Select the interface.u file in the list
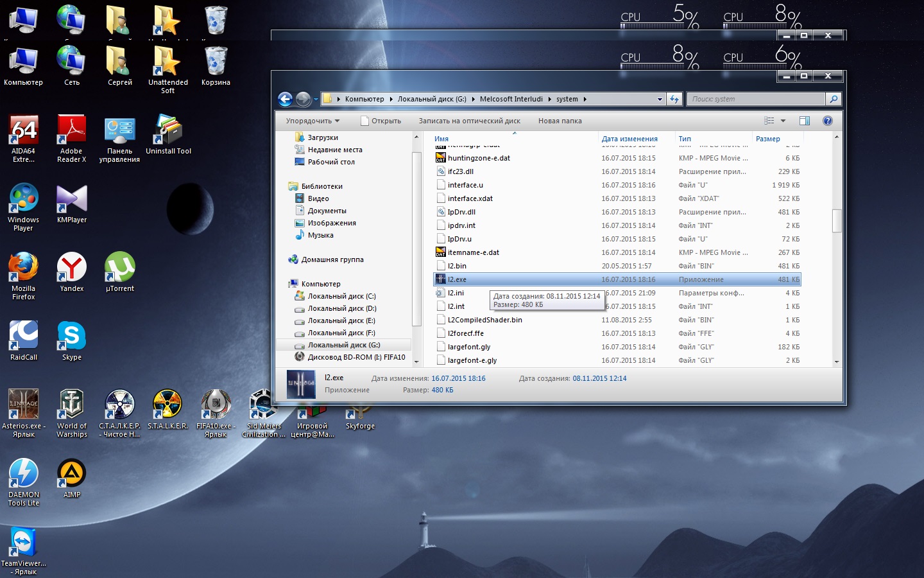924x578 pixels. point(465,185)
